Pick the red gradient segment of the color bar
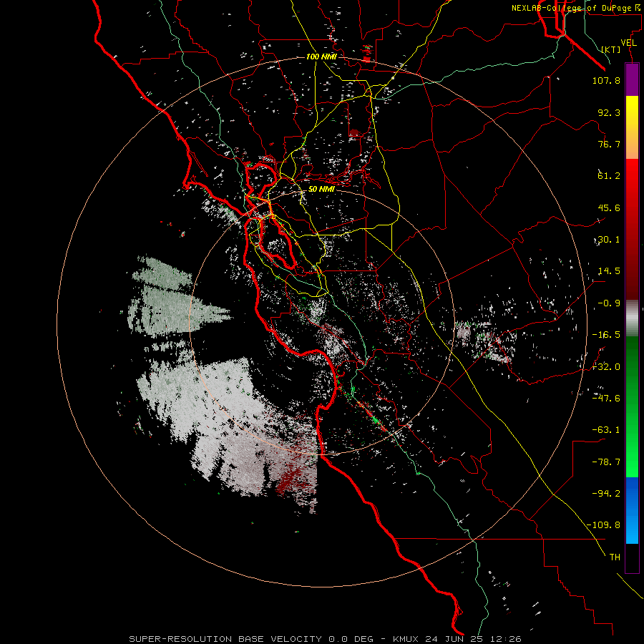 pyautogui.click(x=632, y=229)
